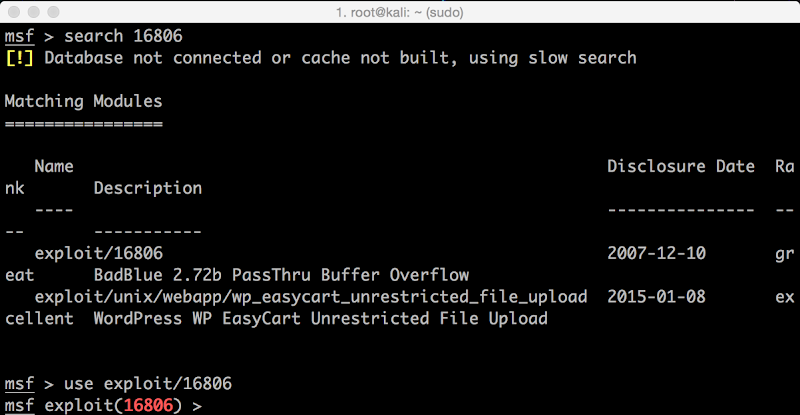This screenshot has height=415, width=800.
Task: Click the yellow [!] warning marker
Action: [19, 58]
